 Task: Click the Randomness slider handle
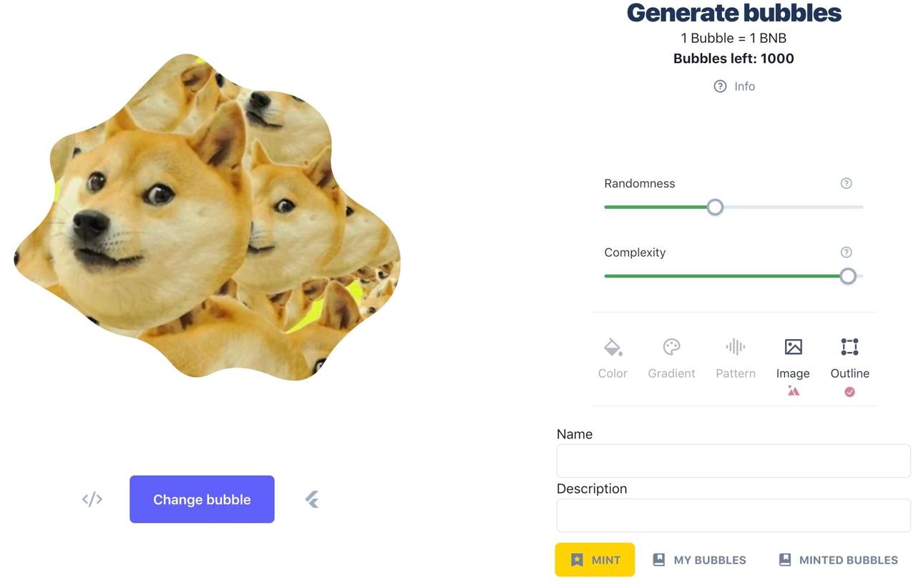[x=715, y=207]
